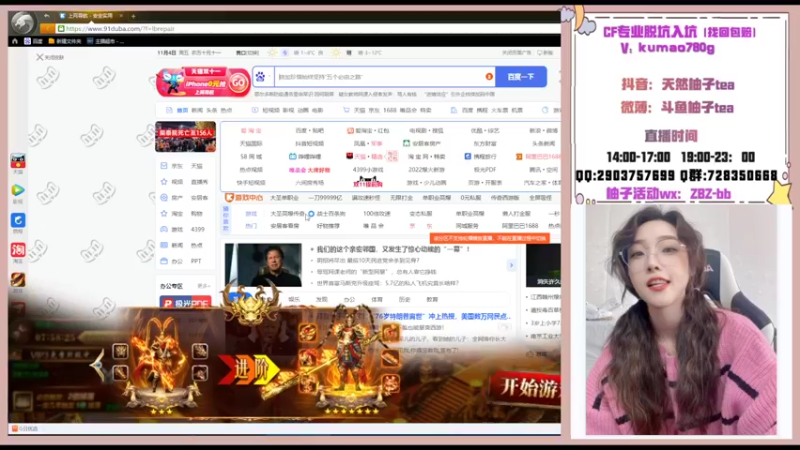Click the 进阶 arrow in the game ad

250,369
